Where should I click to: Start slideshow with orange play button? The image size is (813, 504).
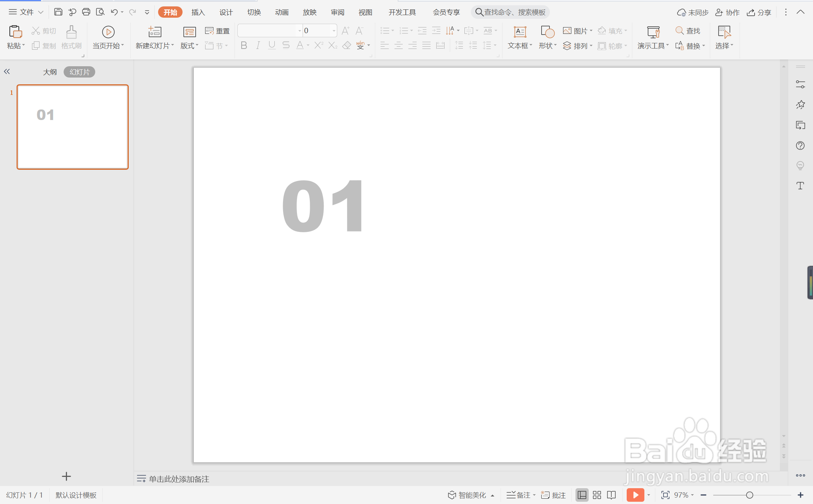[x=635, y=495]
